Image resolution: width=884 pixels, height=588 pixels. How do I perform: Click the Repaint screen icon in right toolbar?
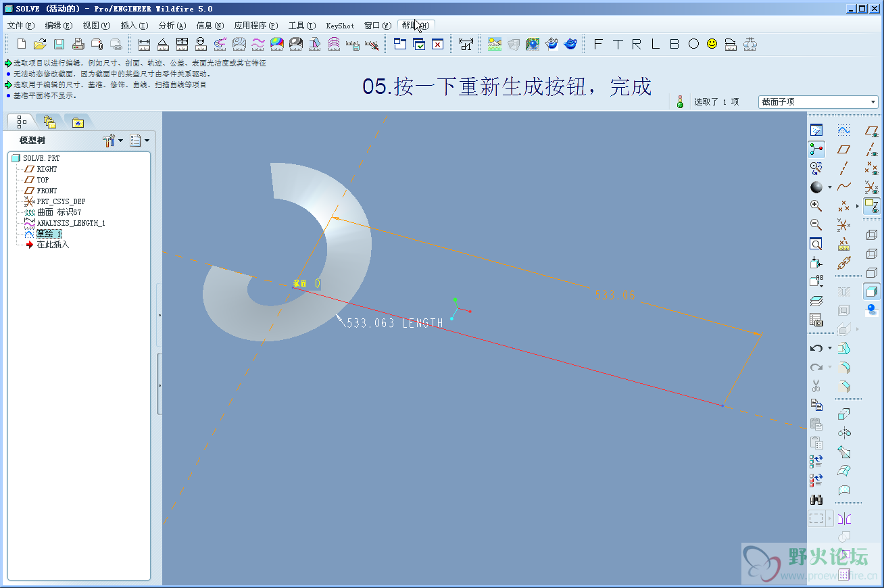pyautogui.click(x=816, y=130)
